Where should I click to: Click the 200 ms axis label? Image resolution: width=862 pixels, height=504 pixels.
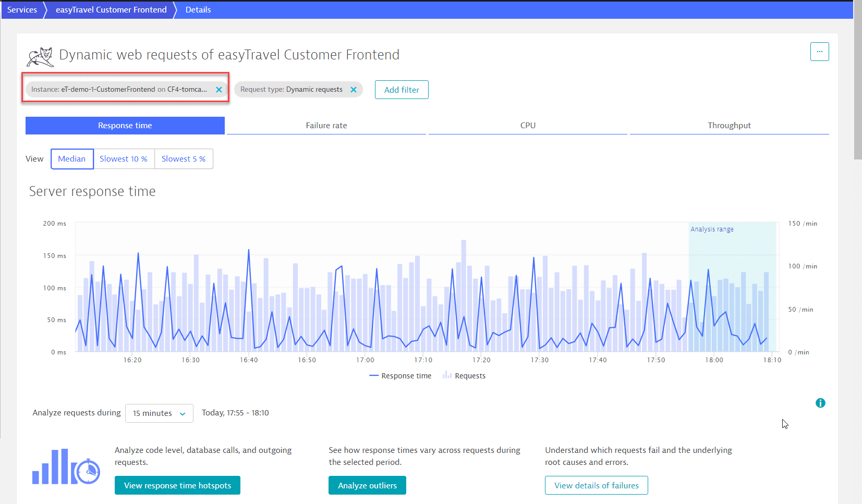pyautogui.click(x=54, y=224)
